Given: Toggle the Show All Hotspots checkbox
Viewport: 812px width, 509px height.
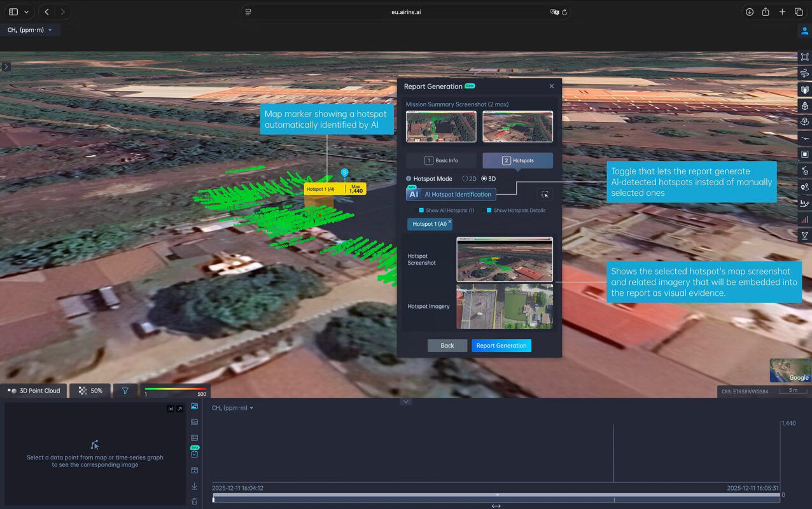Looking at the screenshot, I should (x=416, y=211).
